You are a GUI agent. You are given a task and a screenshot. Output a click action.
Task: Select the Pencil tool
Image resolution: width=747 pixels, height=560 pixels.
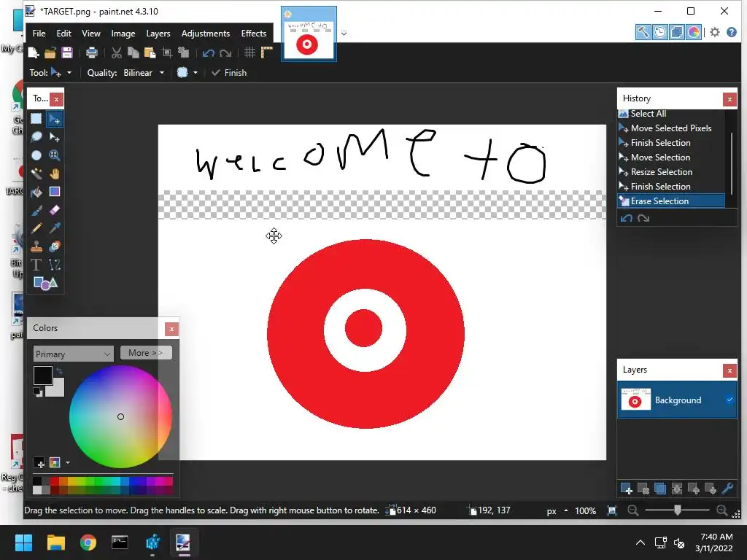[36, 228]
